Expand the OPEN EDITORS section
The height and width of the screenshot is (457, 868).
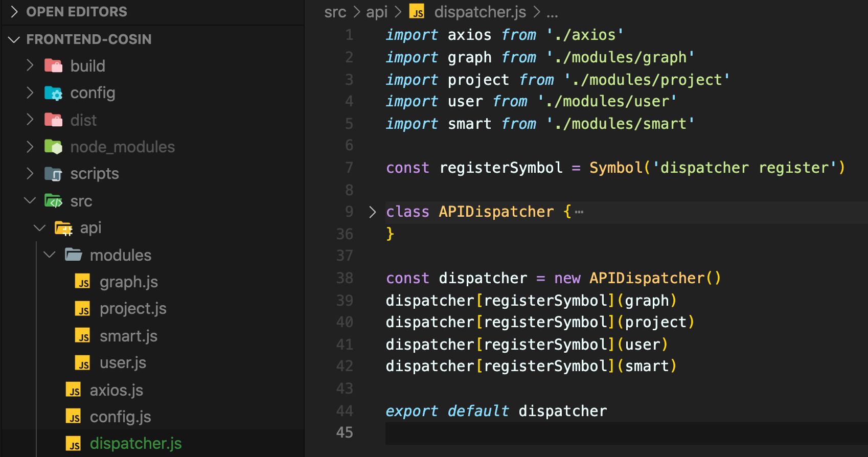[14, 11]
